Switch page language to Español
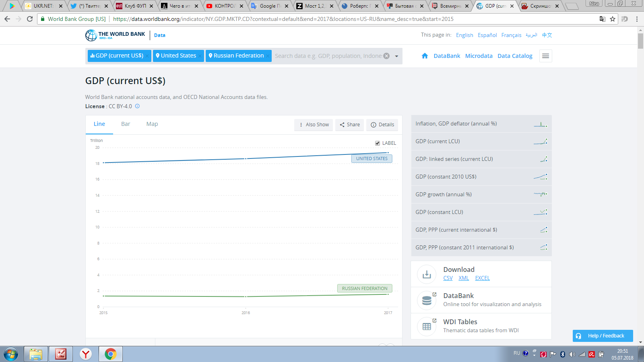The image size is (644, 362). (487, 35)
